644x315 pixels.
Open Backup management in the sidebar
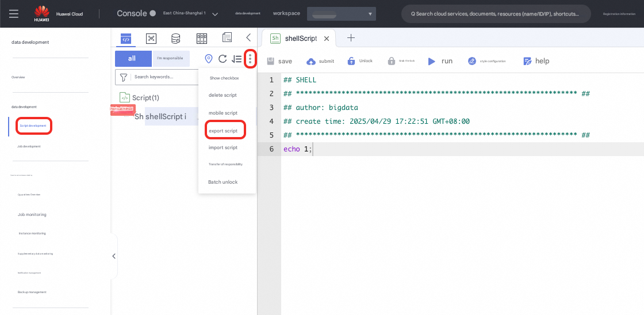point(32,293)
